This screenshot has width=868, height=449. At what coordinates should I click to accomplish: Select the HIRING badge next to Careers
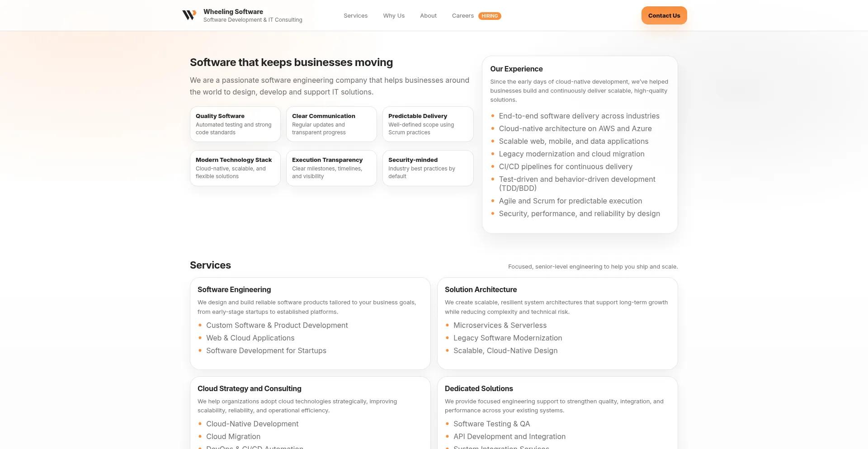pyautogui.click(x=490, y=15)
